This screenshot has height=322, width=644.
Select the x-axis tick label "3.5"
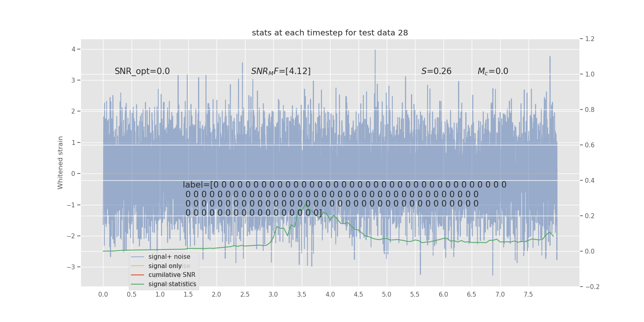click(x=302, y=295)
